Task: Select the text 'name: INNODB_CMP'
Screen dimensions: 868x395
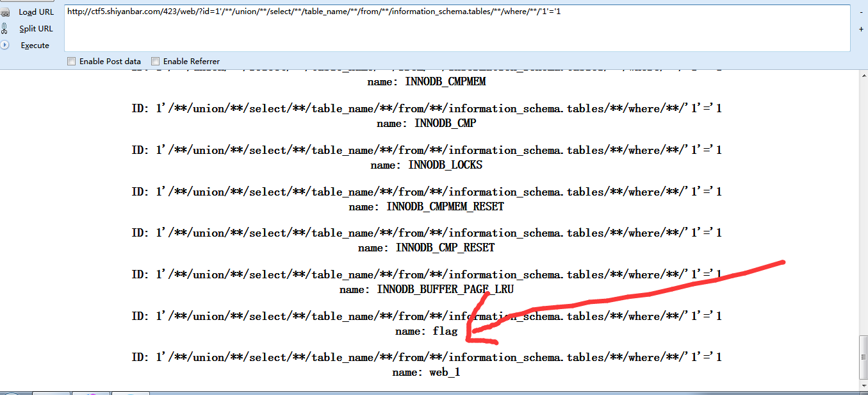Action: point(427,123)
